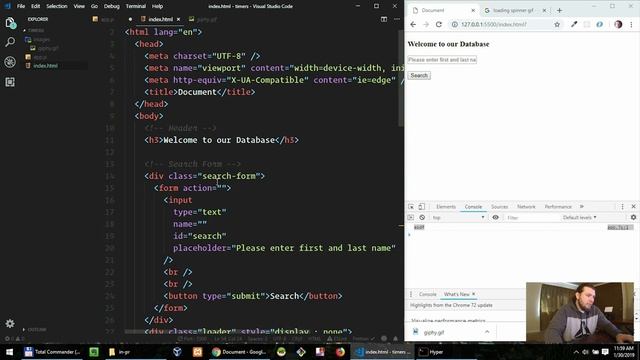Open the Default levels dropdown
640x360 pixels.
580,218
